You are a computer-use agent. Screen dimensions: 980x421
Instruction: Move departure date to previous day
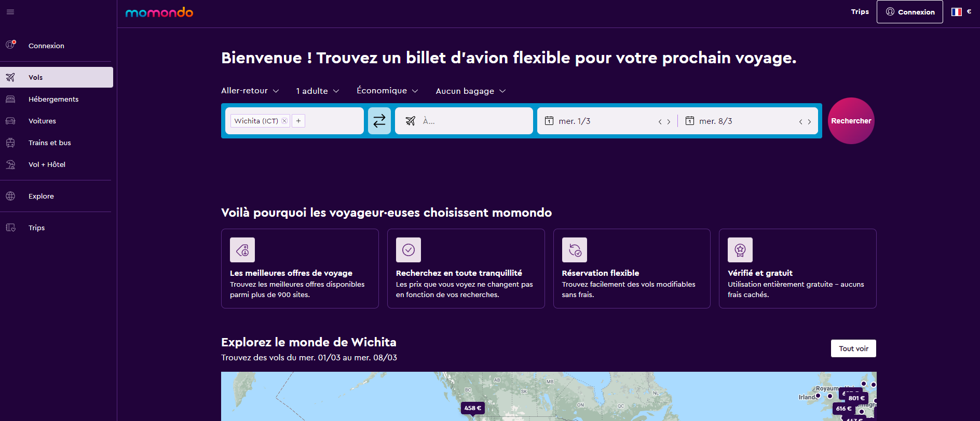[660, 122]
